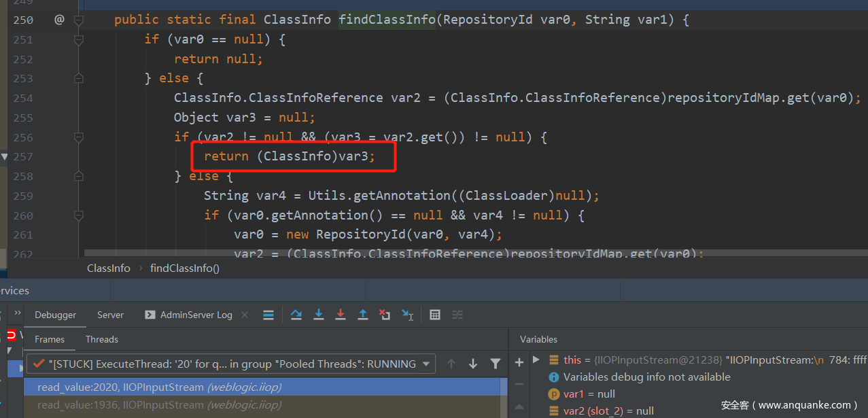
Task: Select var2 (slot_2) = null variable
Action: 608,411
